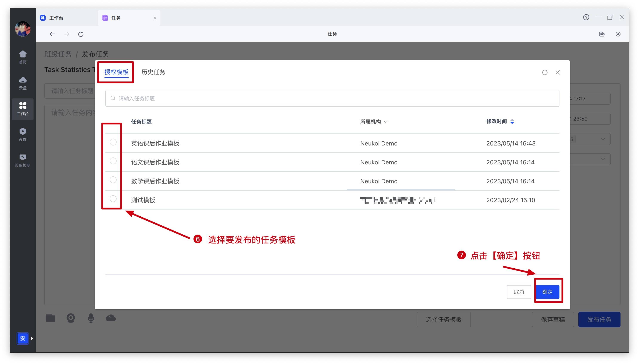This screenshot has width=639, height=364.
Task: Click the 确定 confirm button
Action: [547, 292]
